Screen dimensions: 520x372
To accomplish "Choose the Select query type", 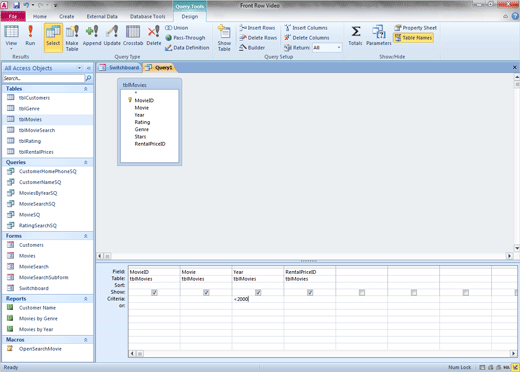I will [53, 37].
